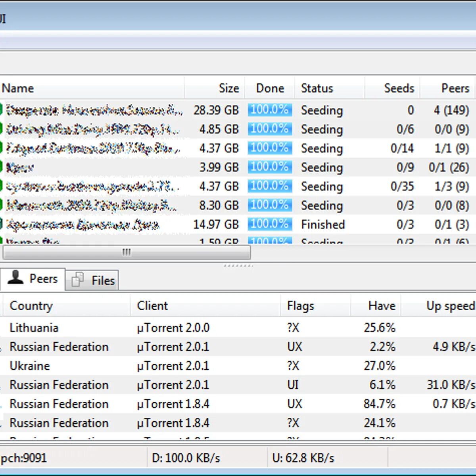Sort peers by the Flags column header
This screenshot has height=476, width=476.
click(316, 305)
